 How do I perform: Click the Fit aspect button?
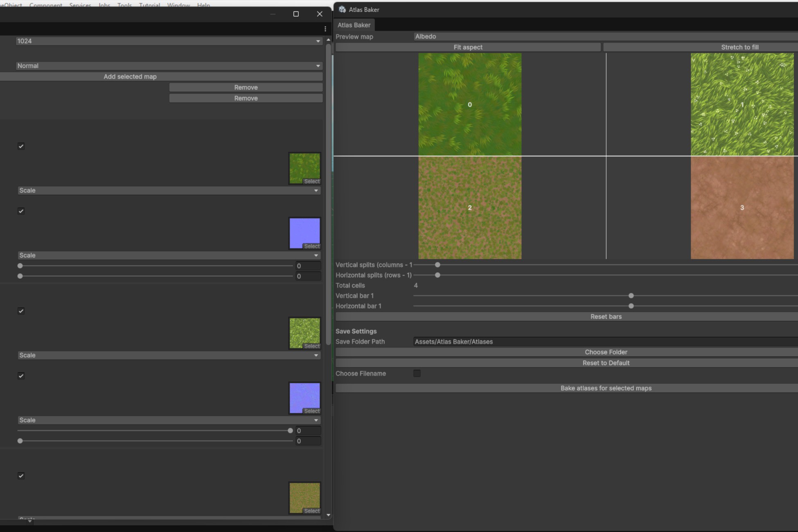(468, 47)
